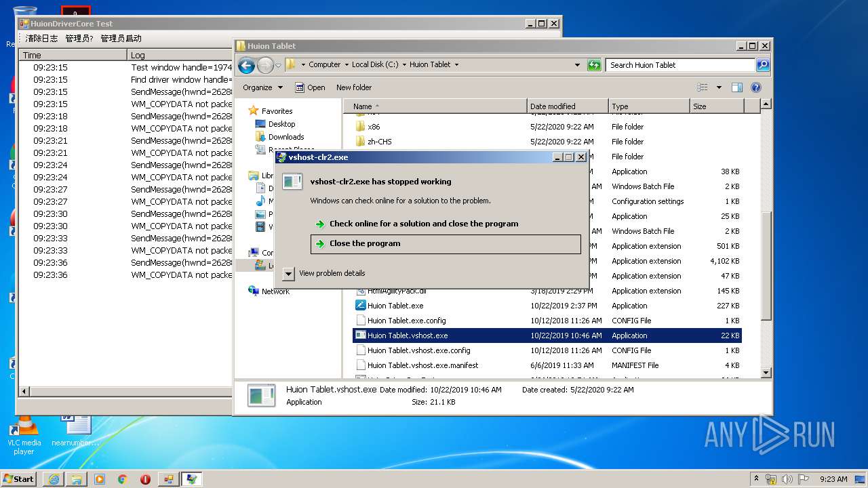Click 管理员启动 menu in HuionDriverCore Test
The height and width of the screenshot is (488, 868).
(121, 39)
